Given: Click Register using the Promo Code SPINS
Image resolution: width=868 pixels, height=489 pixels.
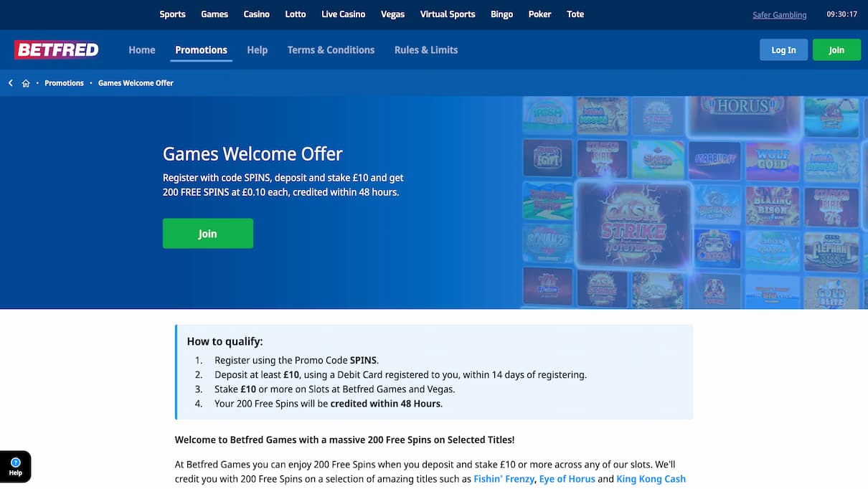Looking at the screenshot, I should pyautogui.click(x=296, y=361).
